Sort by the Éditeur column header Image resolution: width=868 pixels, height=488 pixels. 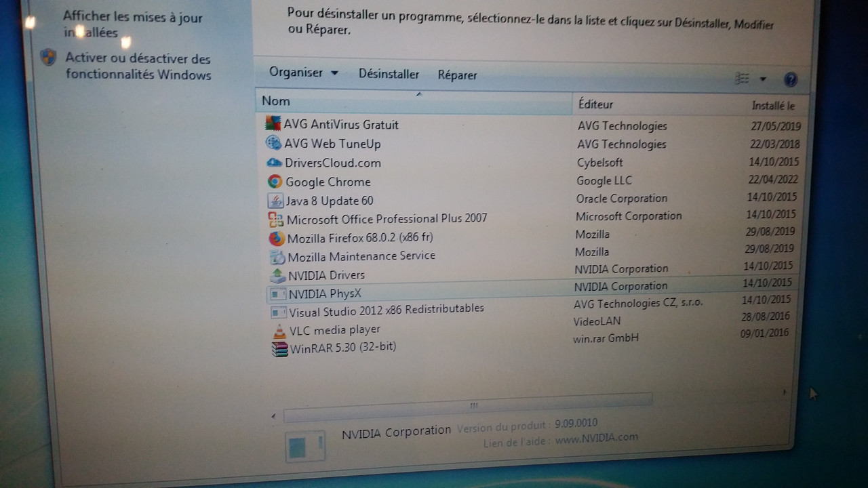[595, 104]
